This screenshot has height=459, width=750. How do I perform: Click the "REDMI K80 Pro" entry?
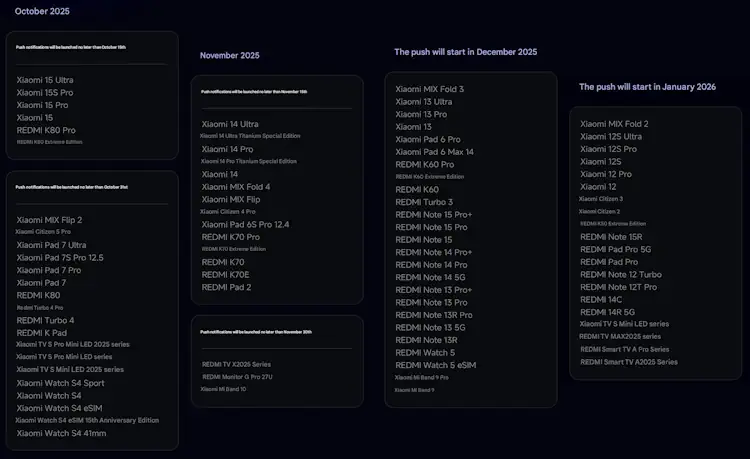pyautogui.click(x=46, y=130)
